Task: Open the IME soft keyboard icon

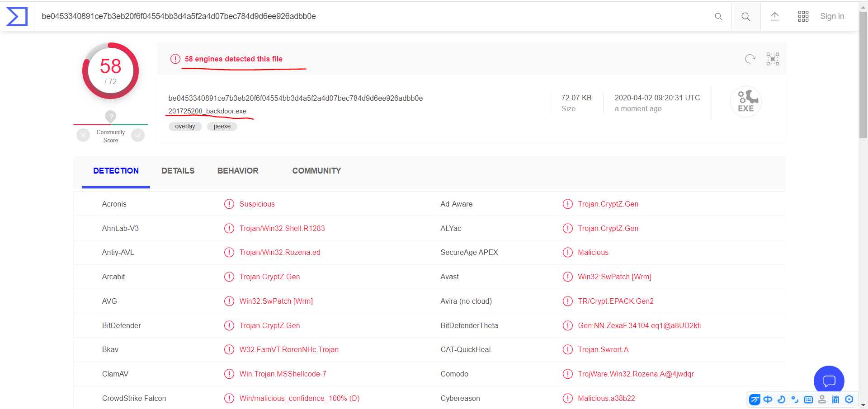Action: (808, 400)
